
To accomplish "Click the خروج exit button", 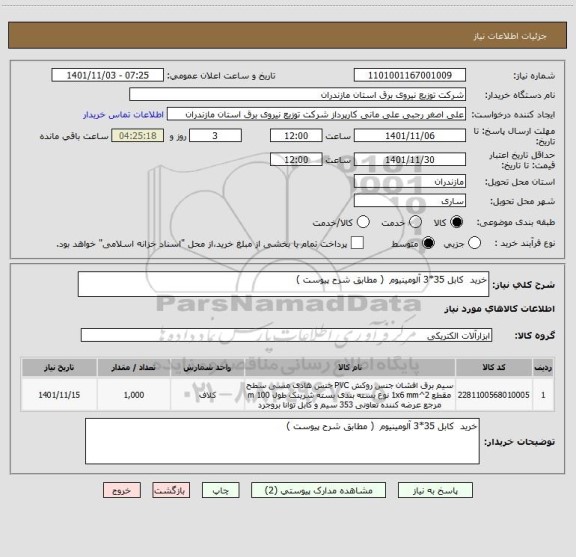I will (122, 490).
